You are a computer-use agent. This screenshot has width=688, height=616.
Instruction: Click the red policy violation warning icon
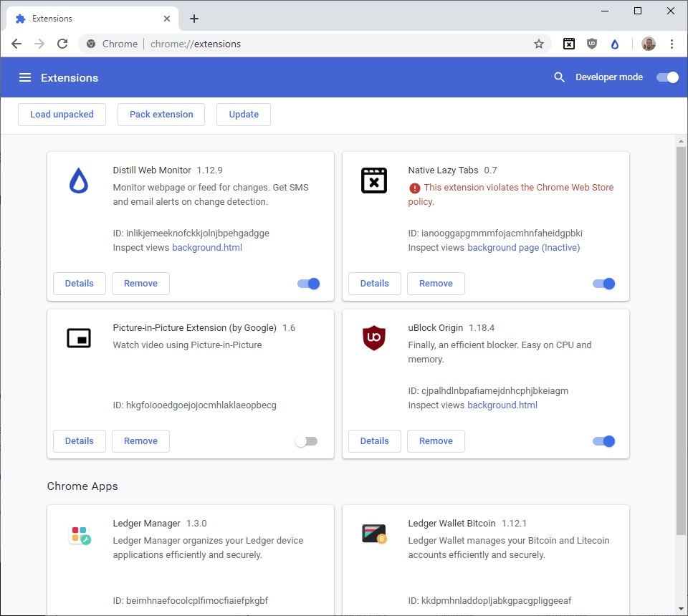(x=415, y=188)
